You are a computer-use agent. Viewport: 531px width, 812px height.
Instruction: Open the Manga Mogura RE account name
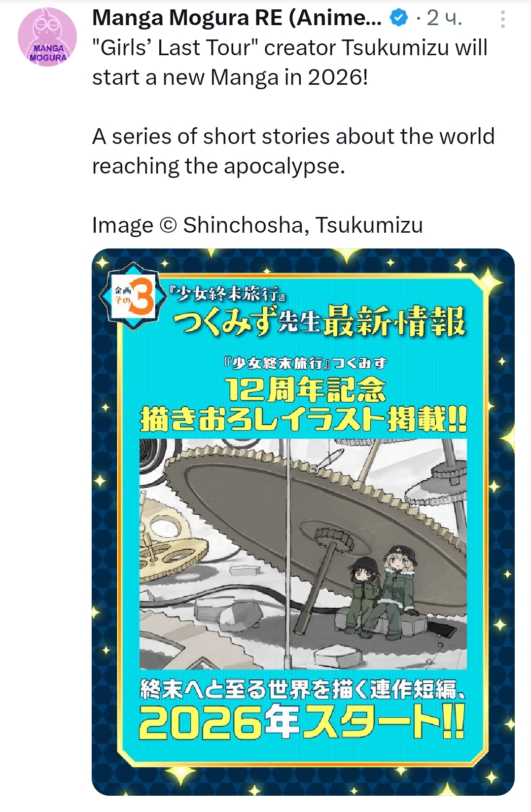(237, 18)
